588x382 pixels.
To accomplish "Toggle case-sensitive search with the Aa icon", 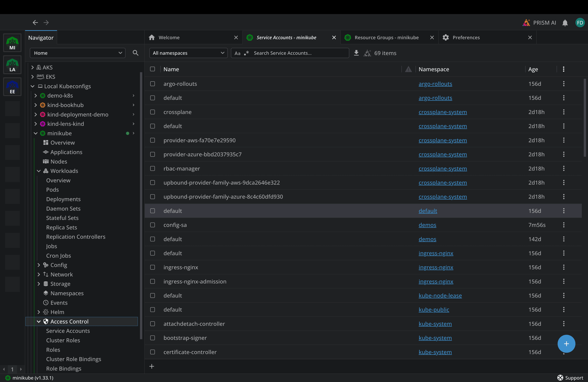I will pos(237,53).
